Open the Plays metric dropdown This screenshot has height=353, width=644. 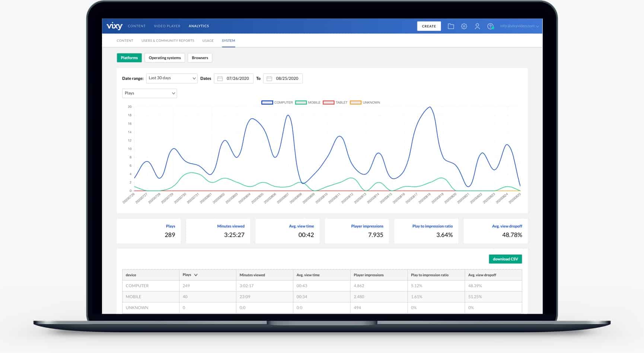pyautogui.click(x=149, y=93)
